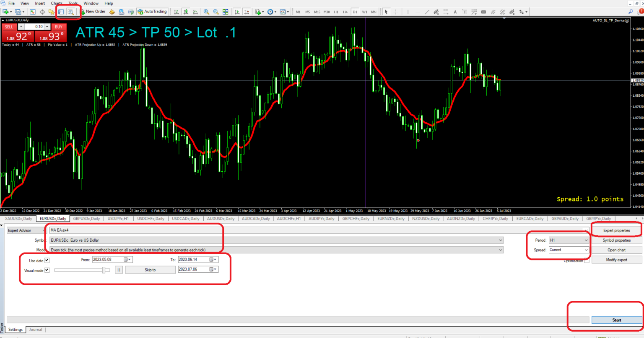Zoom out of the chart
Viewport: 644px width, 338px height.
click(216, 12)
